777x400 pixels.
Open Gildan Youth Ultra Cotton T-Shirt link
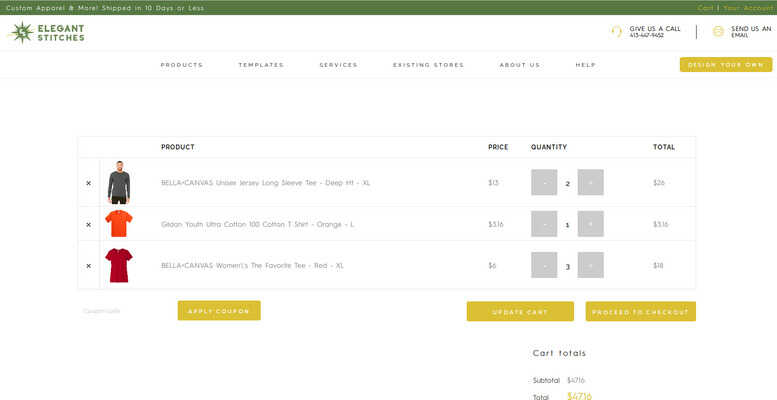tap(258, 225)
